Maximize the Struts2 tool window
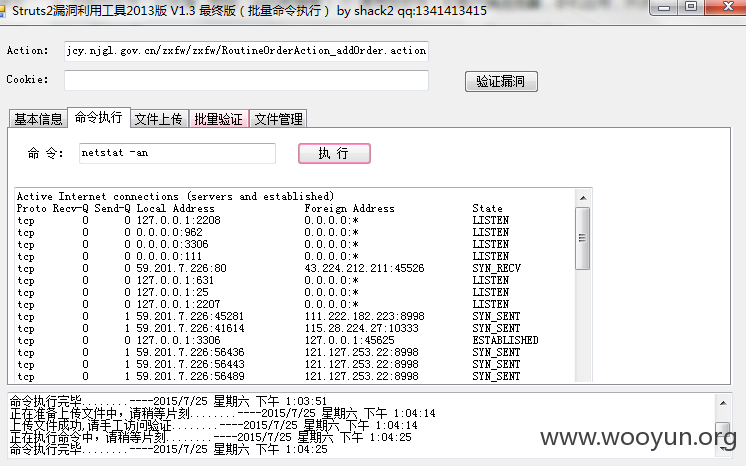The height and width of the screenshot is (466, 746). pyautogui.click(x=691, y=8)
